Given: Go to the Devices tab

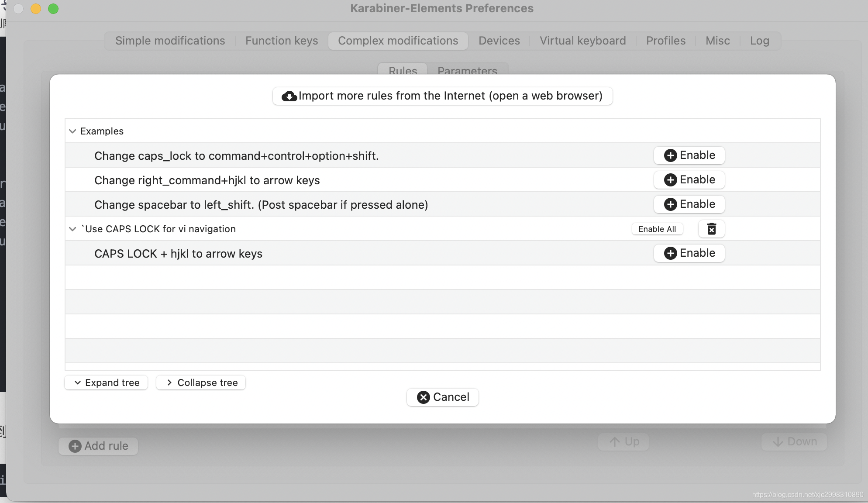Looking at the screenshot, I should [499, 41].
